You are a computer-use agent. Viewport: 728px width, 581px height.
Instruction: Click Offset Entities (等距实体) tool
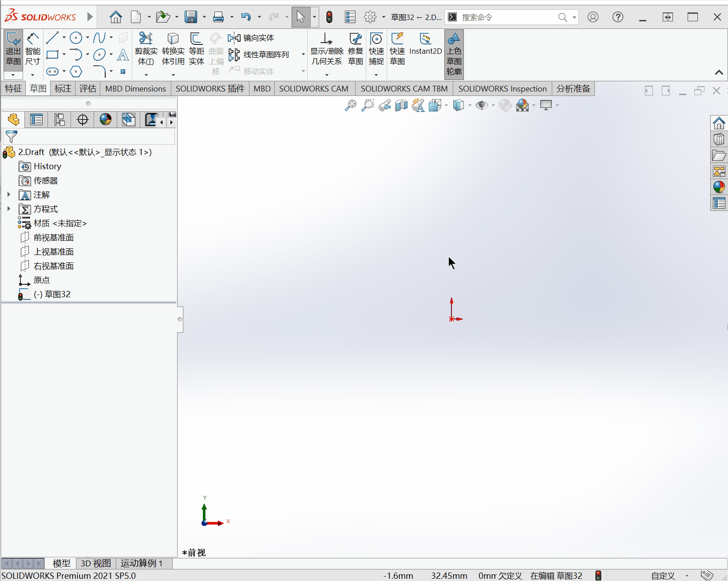[196, 49]
